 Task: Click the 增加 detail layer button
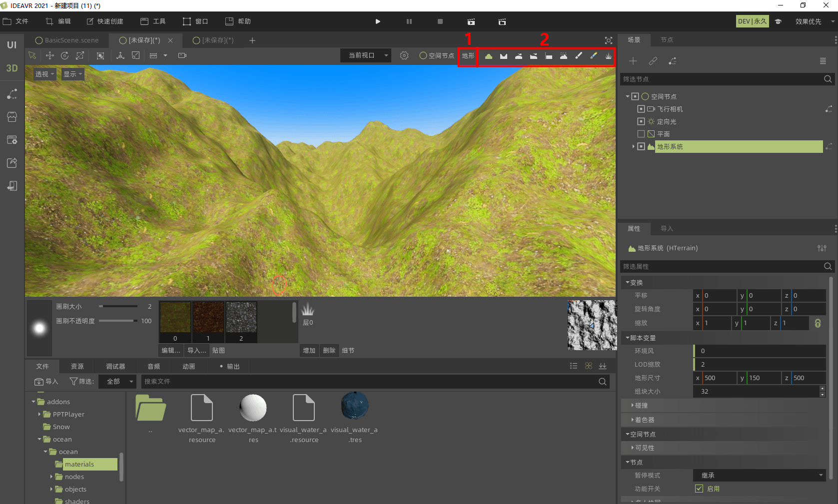pyautogui.click(x=309, y=351)
